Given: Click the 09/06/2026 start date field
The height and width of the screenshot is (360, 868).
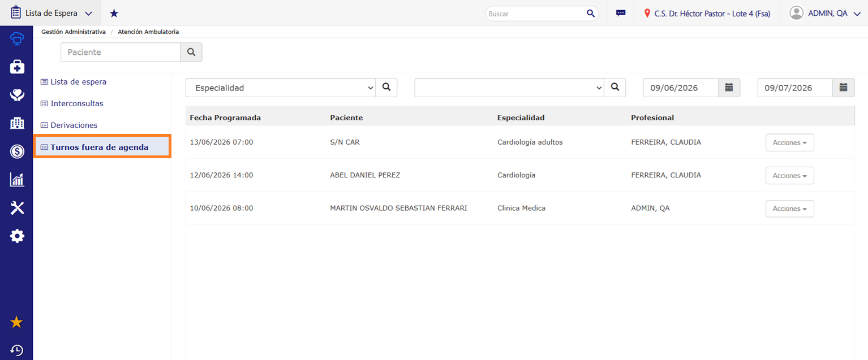Looking at the screenshot, I should pyautogui.click(x=681, y=88).
